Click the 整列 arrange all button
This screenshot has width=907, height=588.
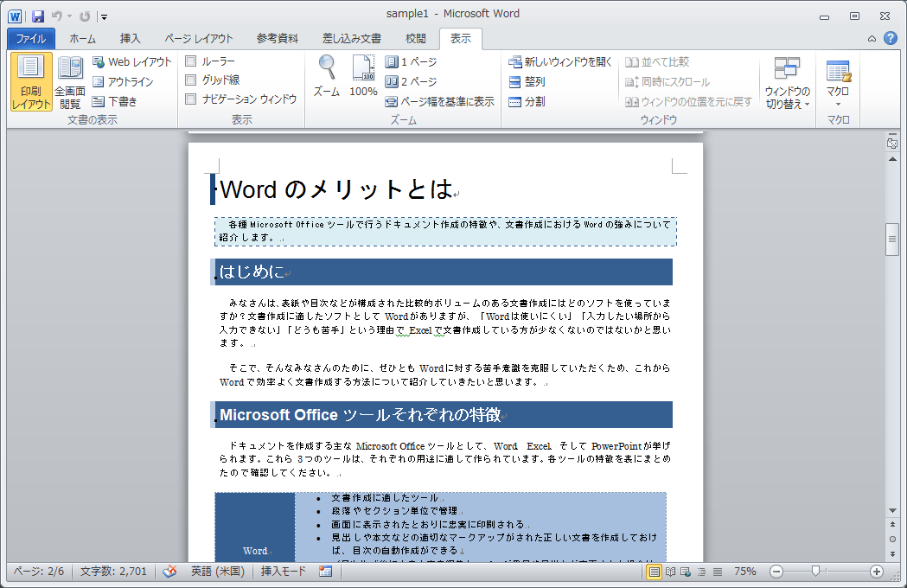coord(527,82)
